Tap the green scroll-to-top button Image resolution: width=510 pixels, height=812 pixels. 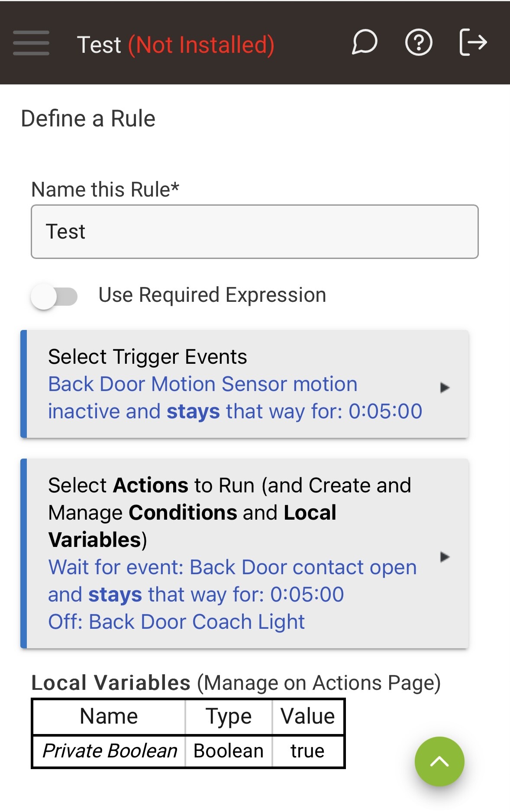(x=439, y=761)
